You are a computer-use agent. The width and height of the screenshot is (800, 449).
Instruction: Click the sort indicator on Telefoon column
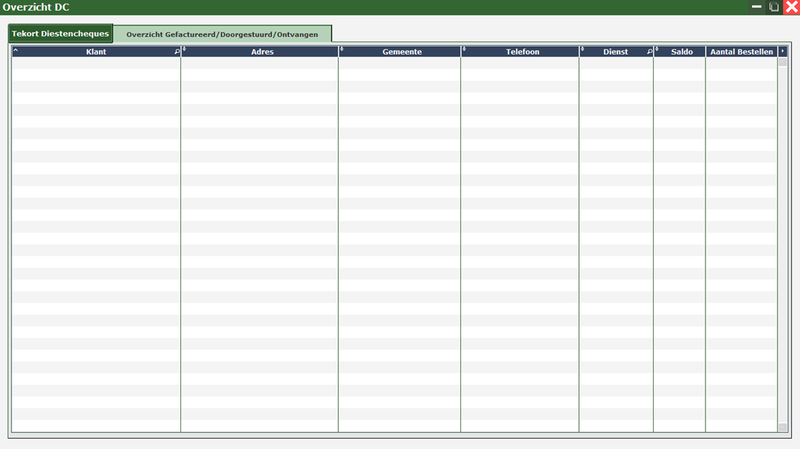point(465,50)
